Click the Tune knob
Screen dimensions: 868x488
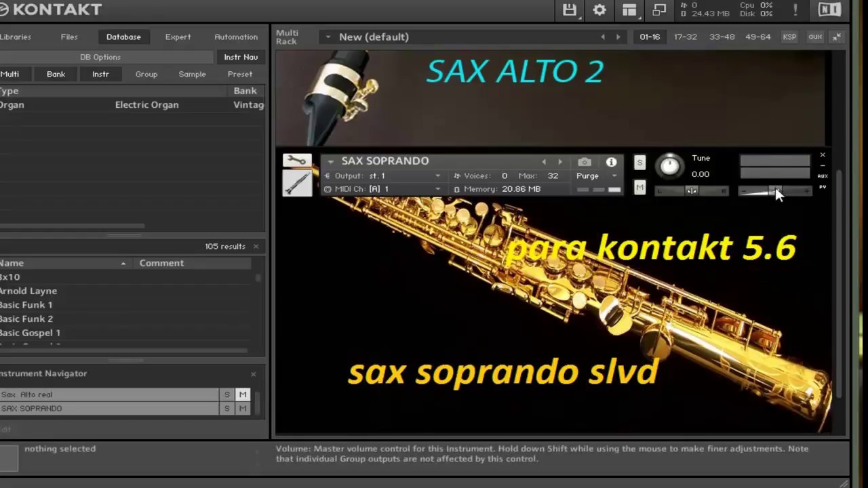(670, 166)
